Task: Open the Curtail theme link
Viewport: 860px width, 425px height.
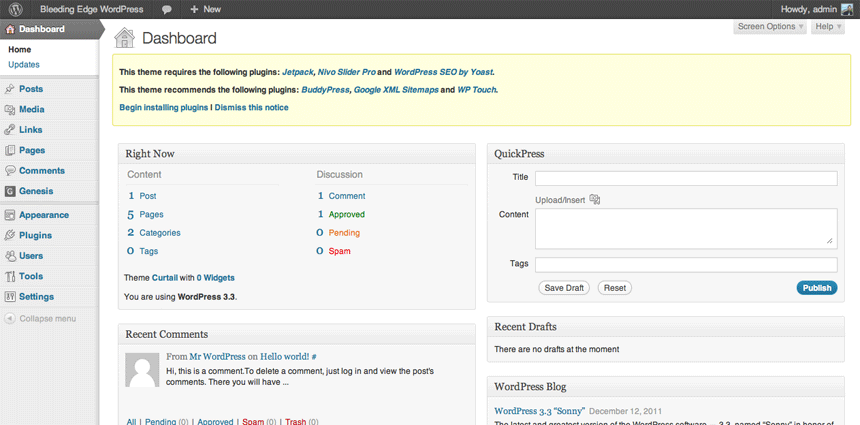Action: pos(165,278)
